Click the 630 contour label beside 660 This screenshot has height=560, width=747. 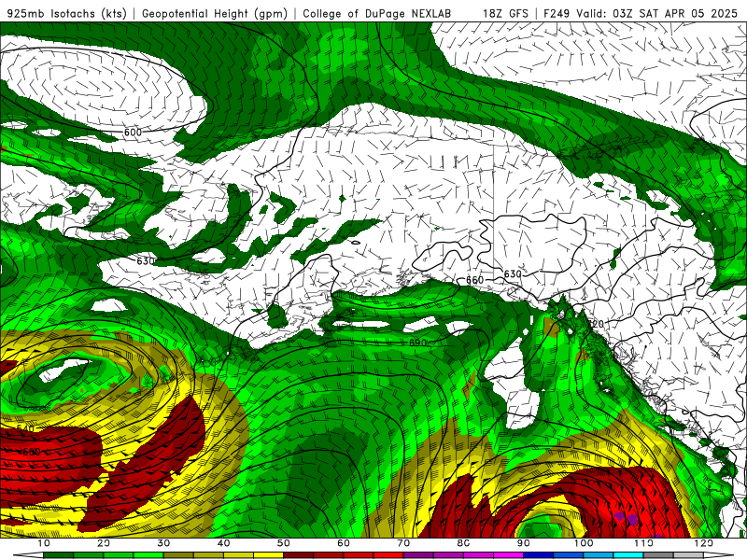[x=513, y=273]
